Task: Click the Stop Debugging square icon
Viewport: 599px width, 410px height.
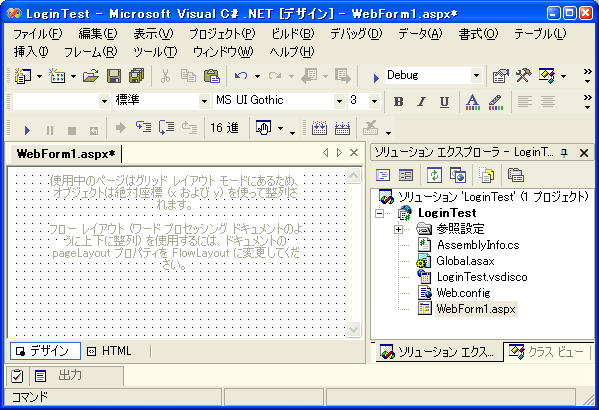Action: 72,131
